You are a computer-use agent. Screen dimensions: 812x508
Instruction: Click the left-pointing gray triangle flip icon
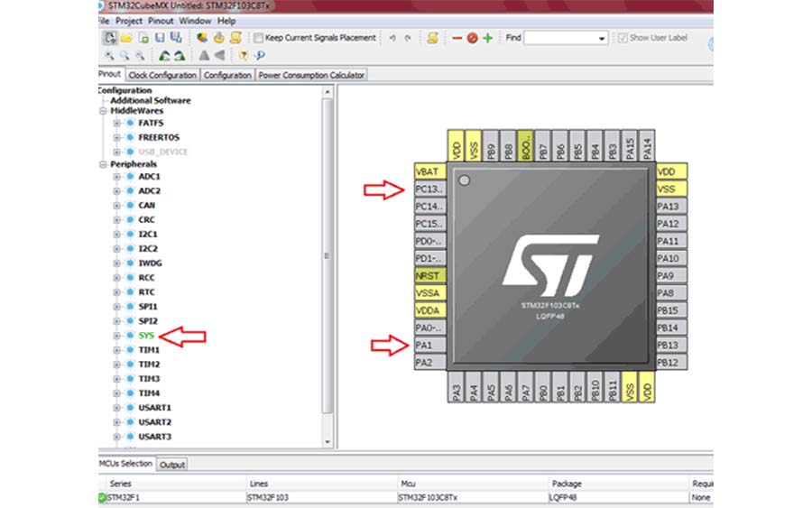pos(219,55)
